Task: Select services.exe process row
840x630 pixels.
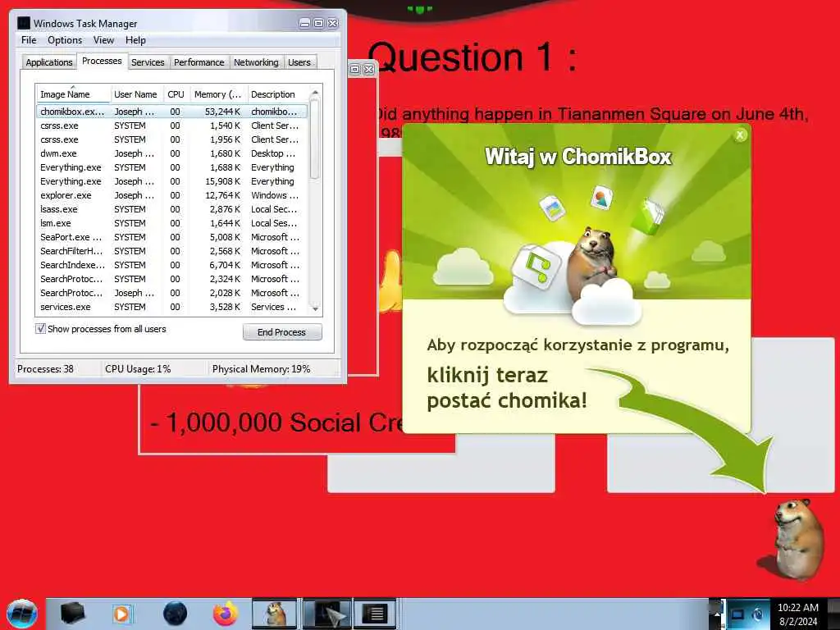Action: point(172,307)
